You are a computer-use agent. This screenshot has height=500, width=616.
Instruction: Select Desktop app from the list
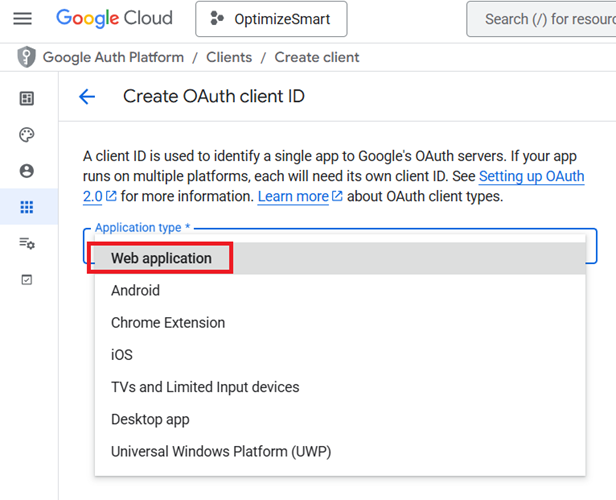tap(150, 419)
